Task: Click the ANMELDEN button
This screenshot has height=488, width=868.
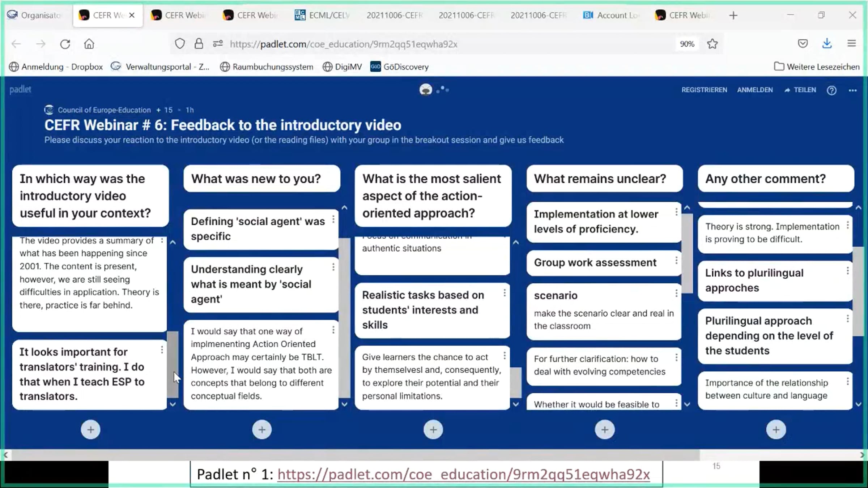Action: click(755, 90)
